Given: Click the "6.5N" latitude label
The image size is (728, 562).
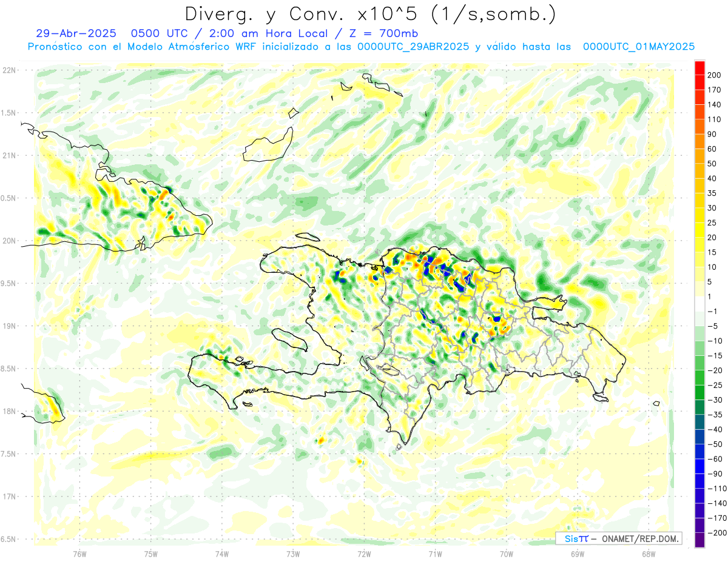Looking at the screenshot, I should (9, 539).
